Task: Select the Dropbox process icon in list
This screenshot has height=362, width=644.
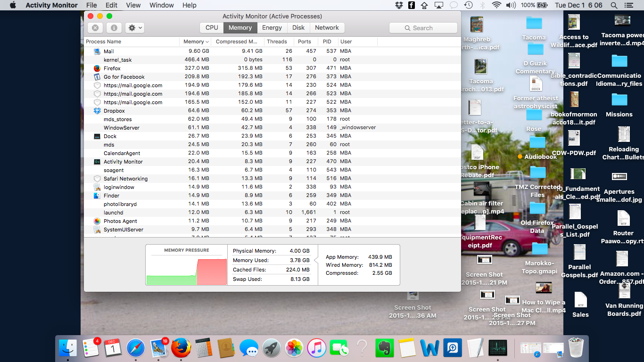Action: [x=97, y=111]
